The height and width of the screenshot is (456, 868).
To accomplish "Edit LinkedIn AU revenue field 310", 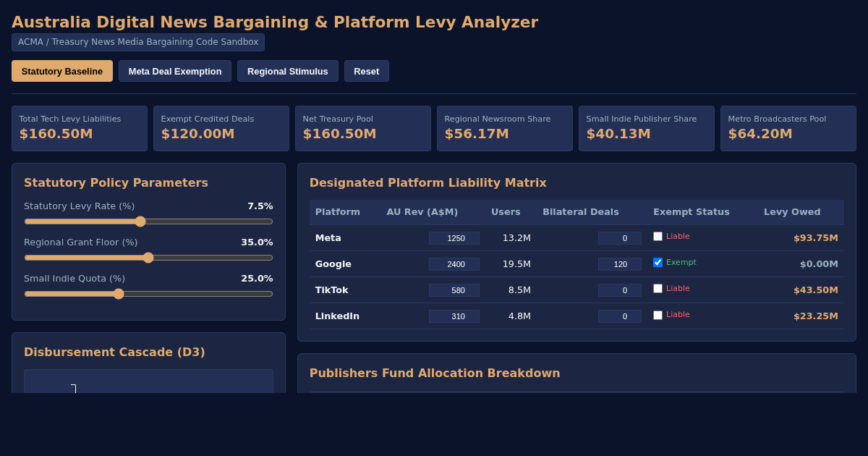I will pos(454,316).
